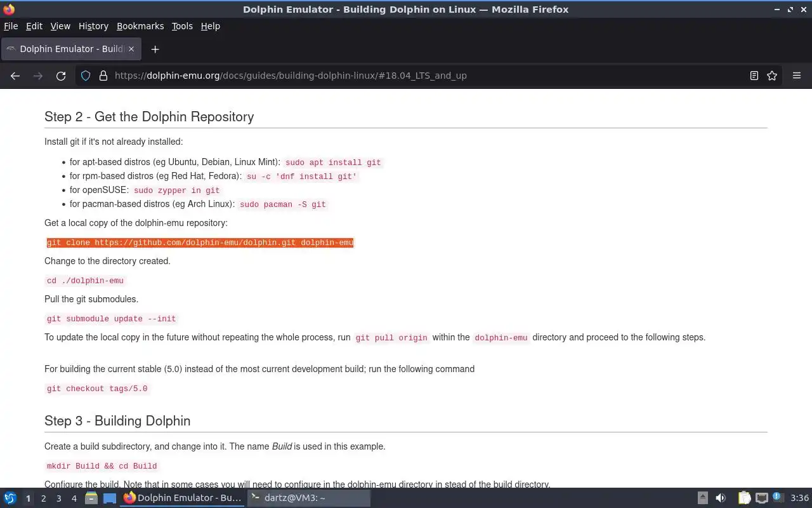The height and width of the screenshot is (508, 812).
Task: Switch to workspace 1
Action: pyautogui.click(x=28, y=498)
